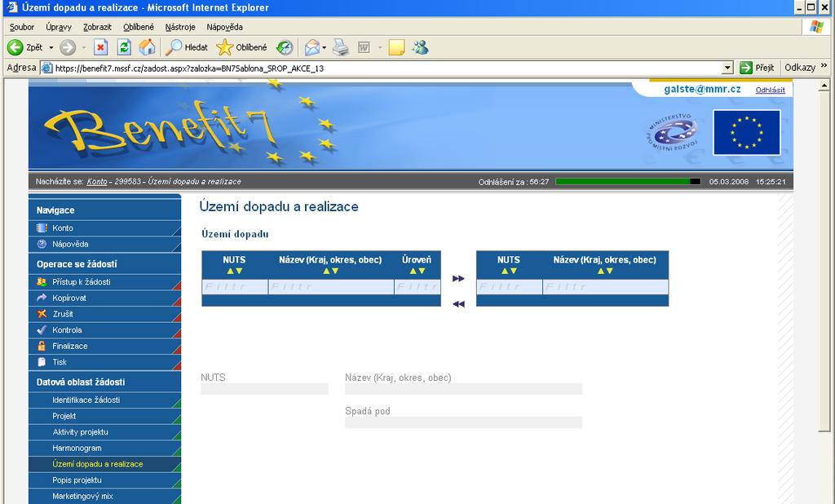Click the Přejít go arrow button
Screen dimensions: 835x504
point(757,68)
